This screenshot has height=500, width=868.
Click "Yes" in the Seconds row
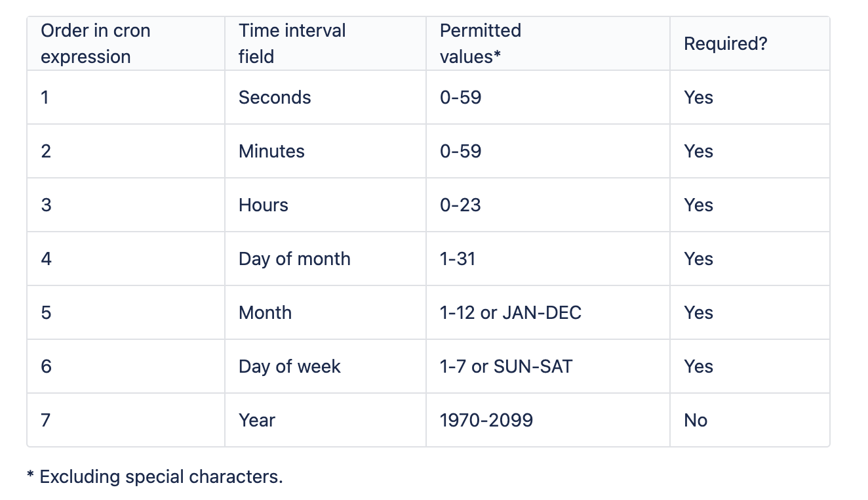tap(698, 98)
